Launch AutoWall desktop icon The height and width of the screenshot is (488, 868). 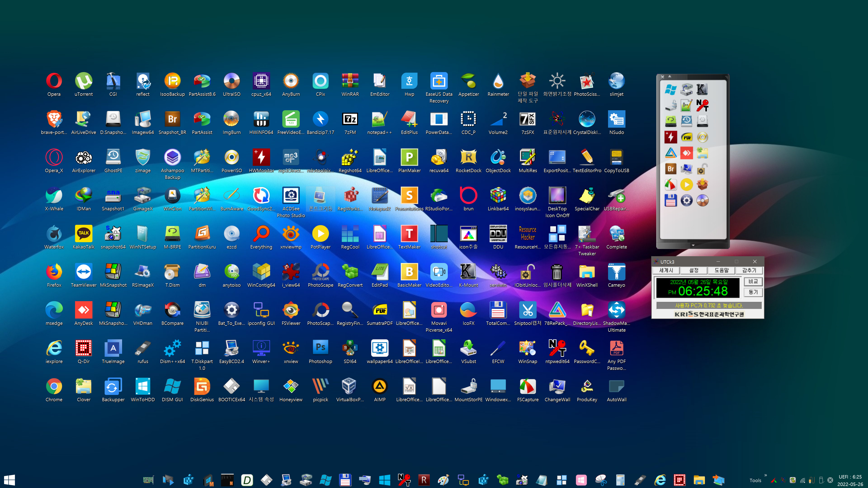616,390
